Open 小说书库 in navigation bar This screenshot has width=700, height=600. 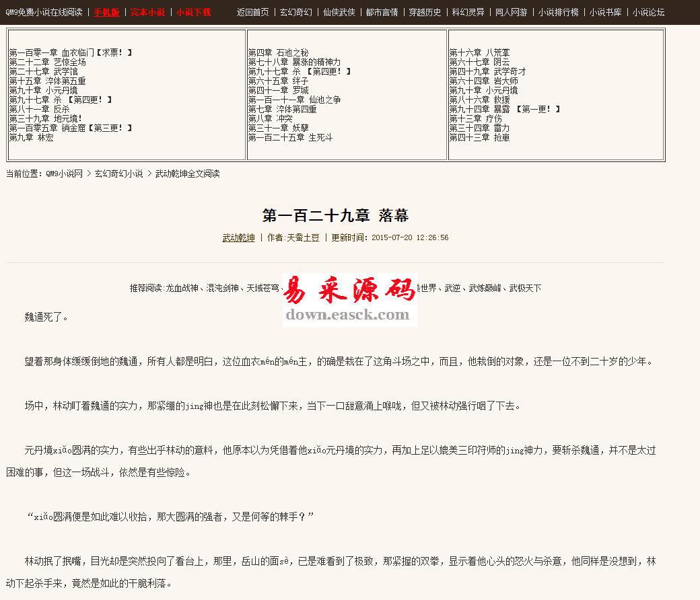(x=605, y=13)
